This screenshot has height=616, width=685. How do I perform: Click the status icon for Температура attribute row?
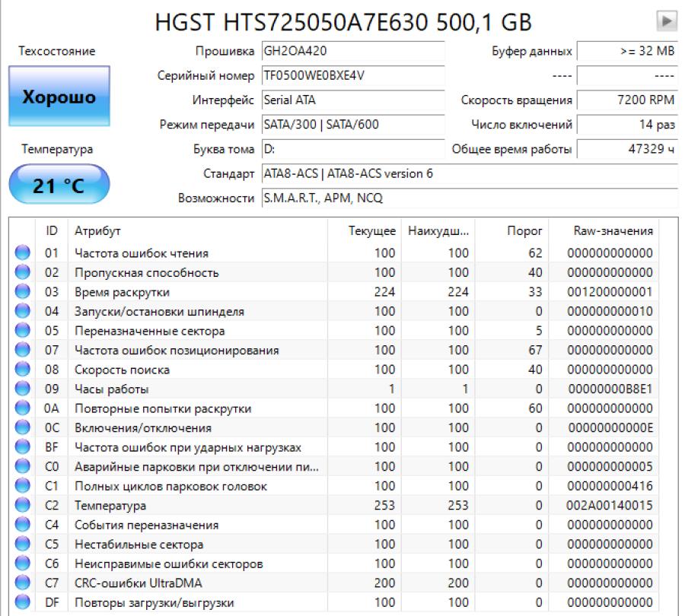23,506
